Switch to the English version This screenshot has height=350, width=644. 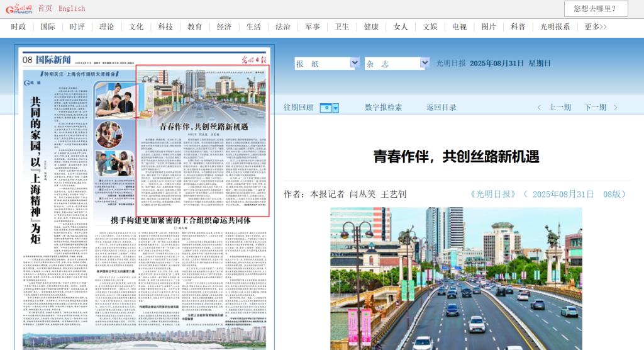coord(72,9)
